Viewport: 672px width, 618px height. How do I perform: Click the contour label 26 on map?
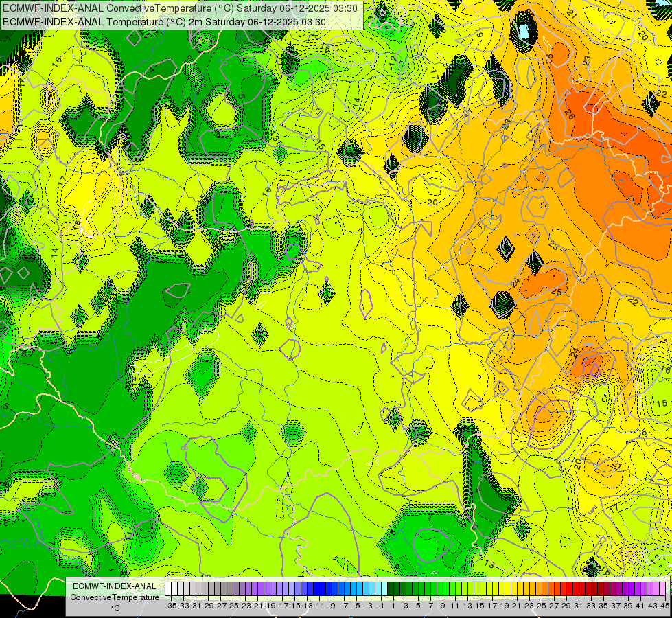(569, 114)
